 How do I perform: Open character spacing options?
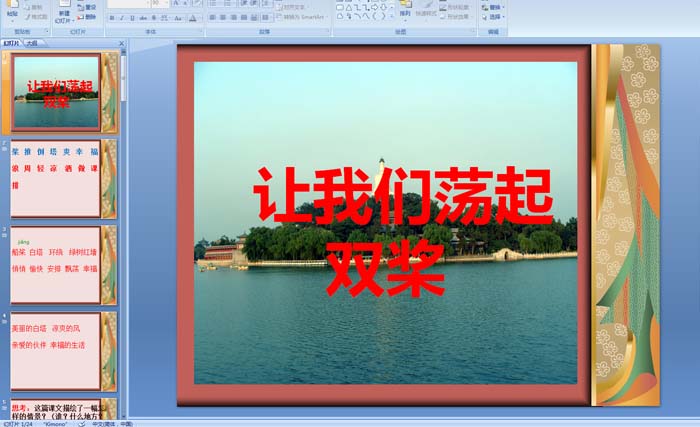click(x=164, y=18)
